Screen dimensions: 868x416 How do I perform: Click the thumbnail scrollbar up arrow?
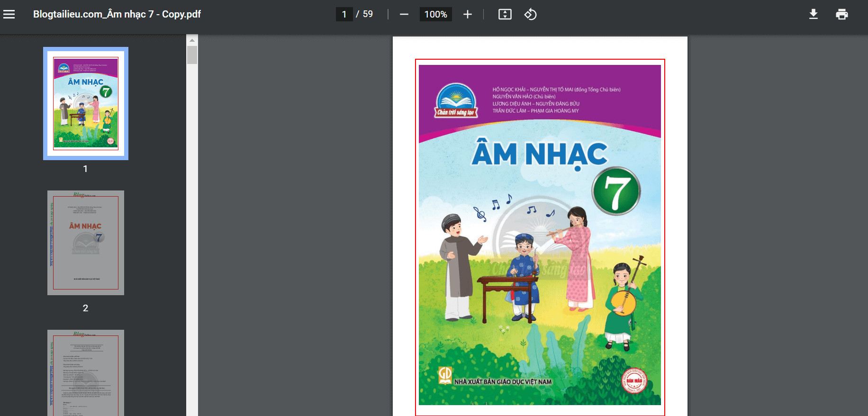pos(192,40)
